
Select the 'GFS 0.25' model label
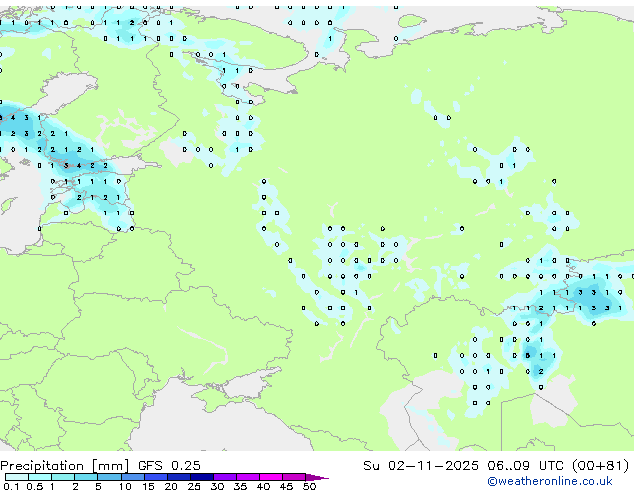pyautogui.click(x=169, y=466)
